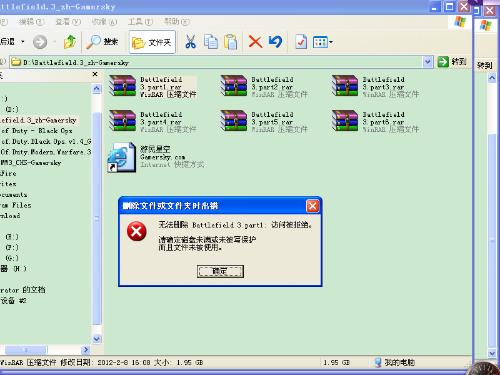Maximize the Explorer window
The height and width of the screenshot is (375, 500).
[x=449, y=7]
